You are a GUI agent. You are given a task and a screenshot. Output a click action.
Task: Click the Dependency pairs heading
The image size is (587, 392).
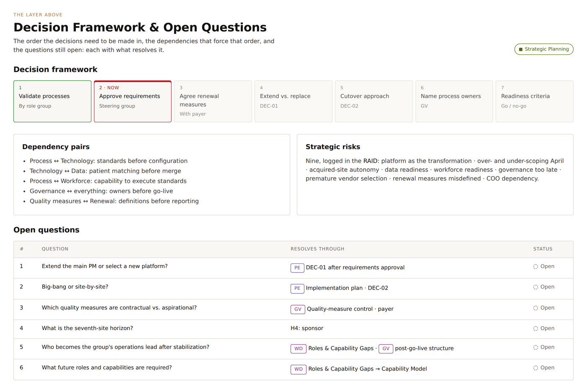56,147
